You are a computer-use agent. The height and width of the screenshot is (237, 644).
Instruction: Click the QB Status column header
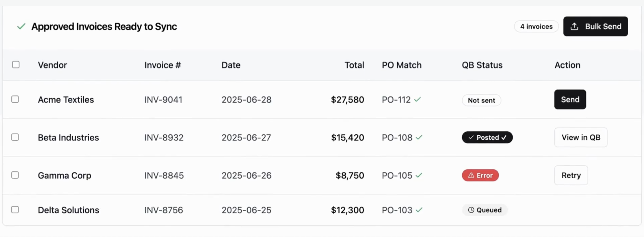coord(482,65)
